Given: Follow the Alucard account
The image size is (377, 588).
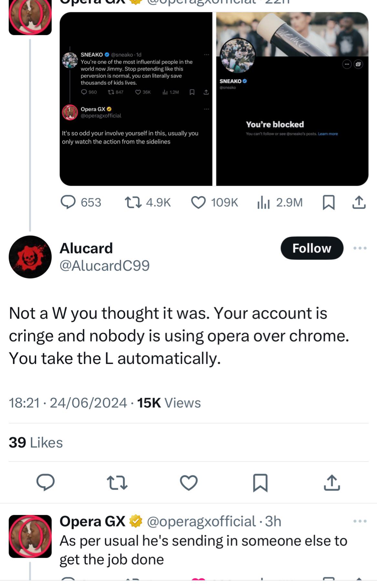Looking at the screenshot, I should (x=312, y=248).
